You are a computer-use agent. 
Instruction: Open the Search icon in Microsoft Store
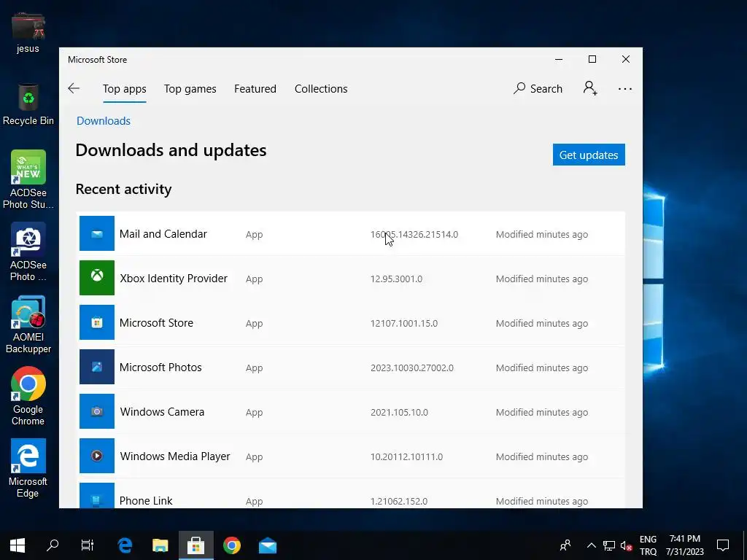pyautogui.click(x=519, y=88)
